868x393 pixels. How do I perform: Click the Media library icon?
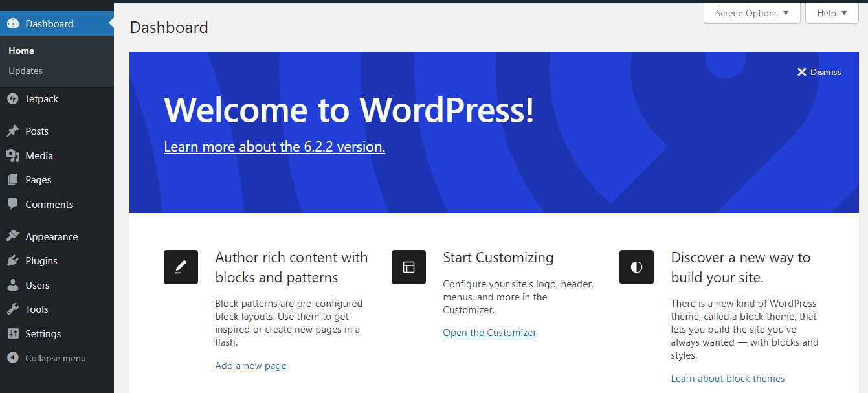click(x=13, y=155)
